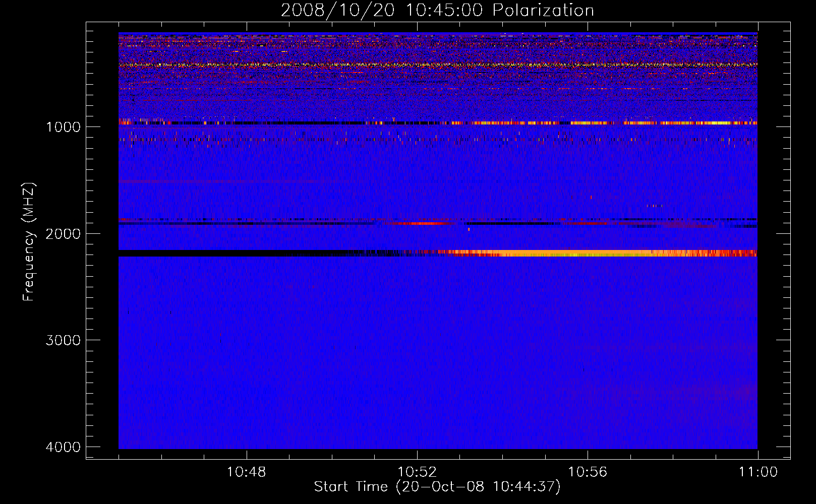Click the 10:56 time tick label
This screenshot has height=504, width=816.
pos(588,472)
